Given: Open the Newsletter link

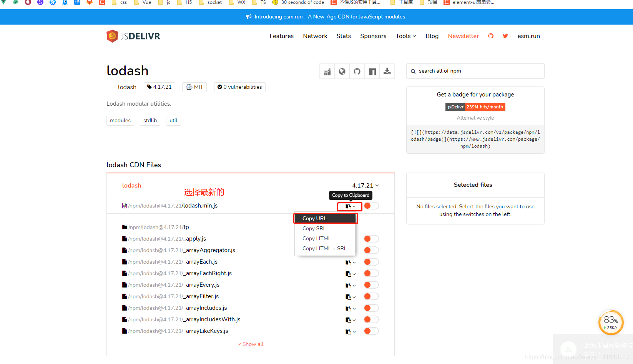Looking at the screenshot, I should 464,36.
